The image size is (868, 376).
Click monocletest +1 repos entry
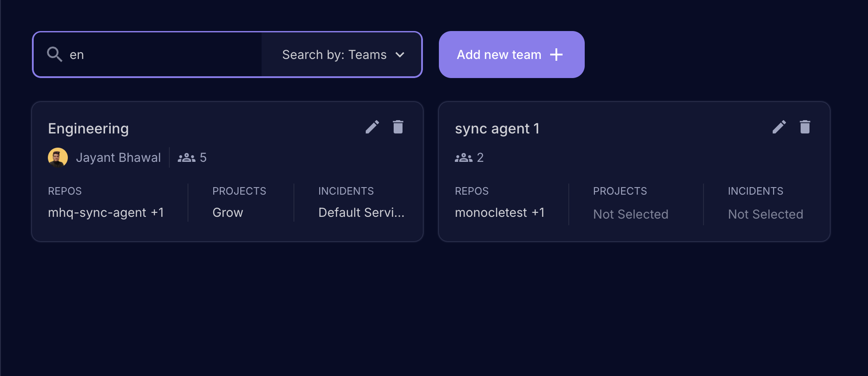click(x=500, y=213)
